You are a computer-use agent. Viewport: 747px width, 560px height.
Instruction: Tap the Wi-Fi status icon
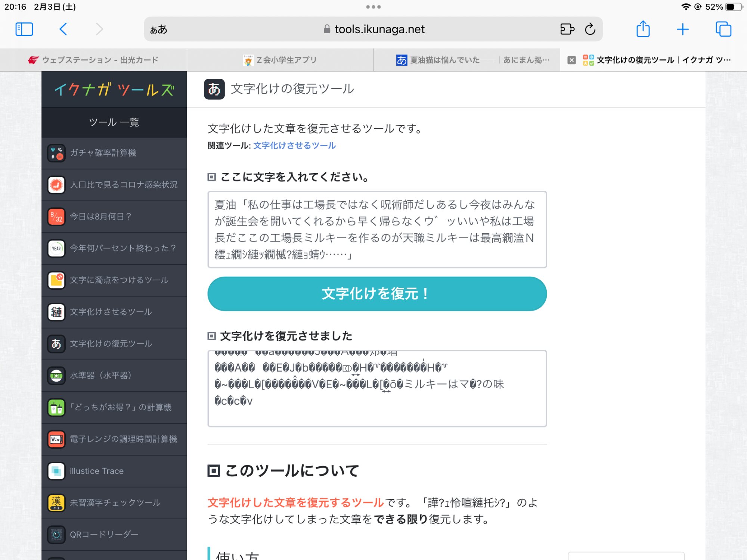[686, 7]
